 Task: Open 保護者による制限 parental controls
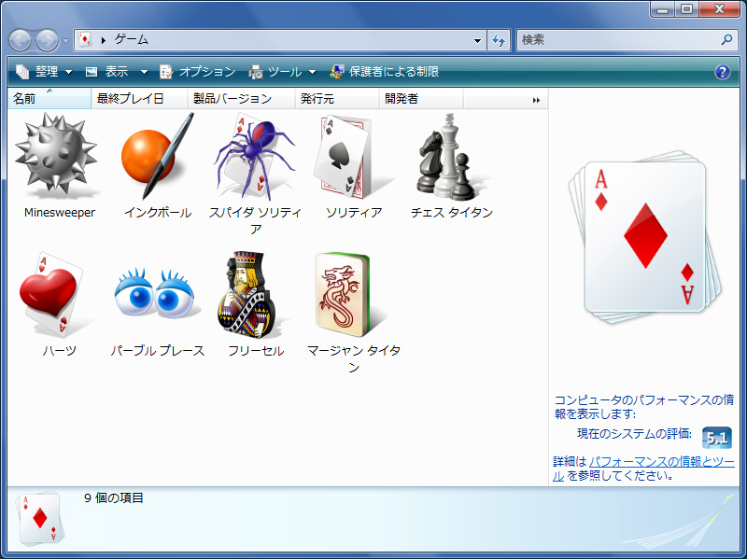pyautogui.click(x=384, y=72)
